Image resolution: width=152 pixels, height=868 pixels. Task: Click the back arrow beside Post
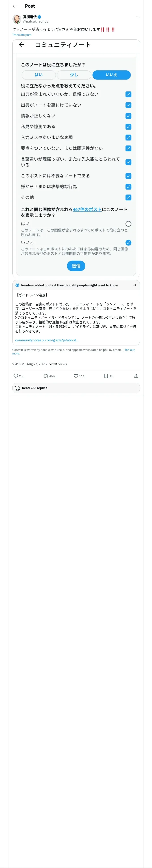click(x=14, y=6)
